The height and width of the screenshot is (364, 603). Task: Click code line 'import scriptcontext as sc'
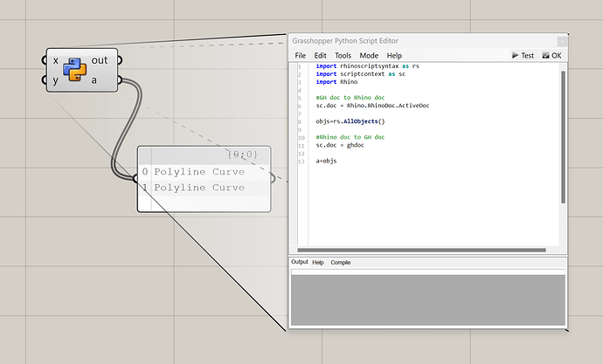pos(360,74)
